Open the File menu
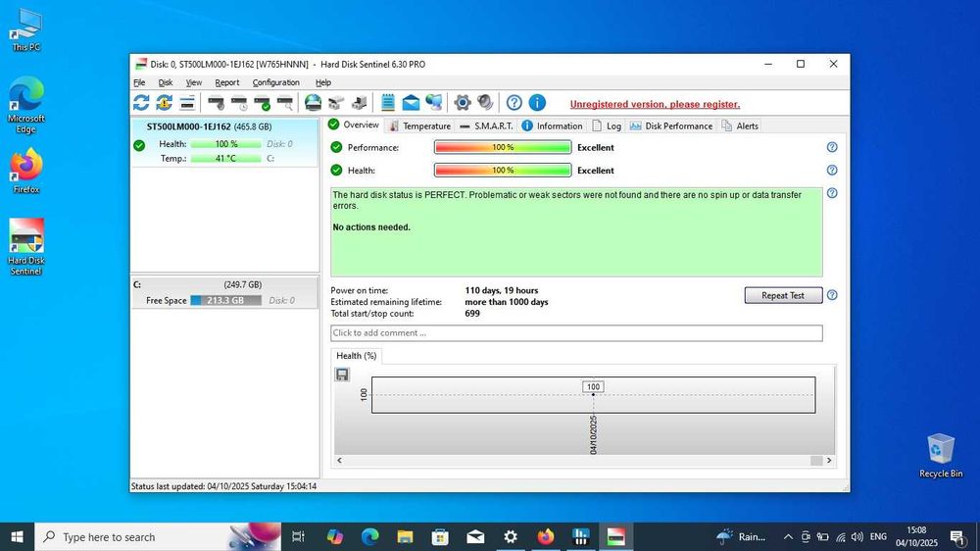This screenshot has height=551, width=980. point(139,82)
